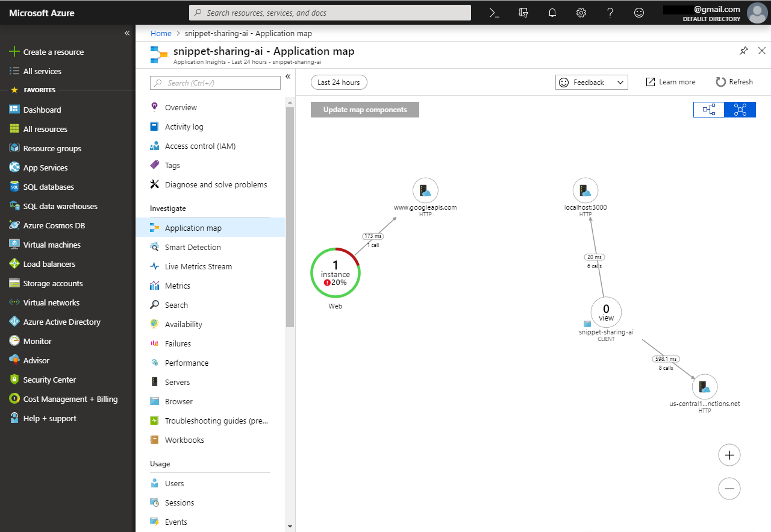The image size is (771, 532).
Task: Switch to force-directed layout view
Action: pyautogui.click(x=740, y=110)
